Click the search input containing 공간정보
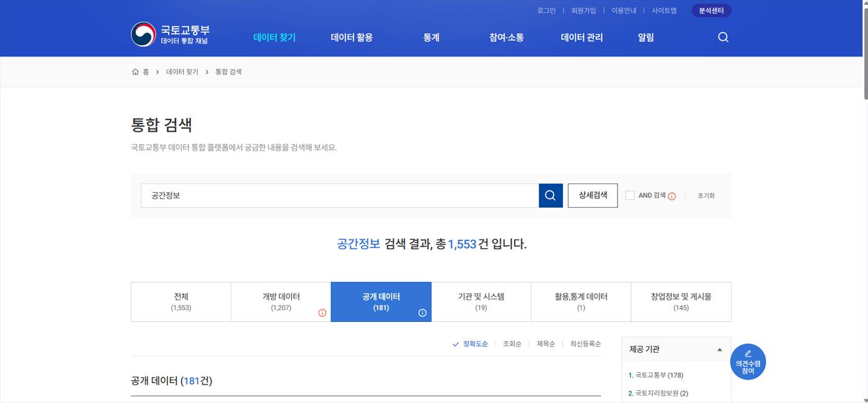Screen dimensions: 868x403 340,195
